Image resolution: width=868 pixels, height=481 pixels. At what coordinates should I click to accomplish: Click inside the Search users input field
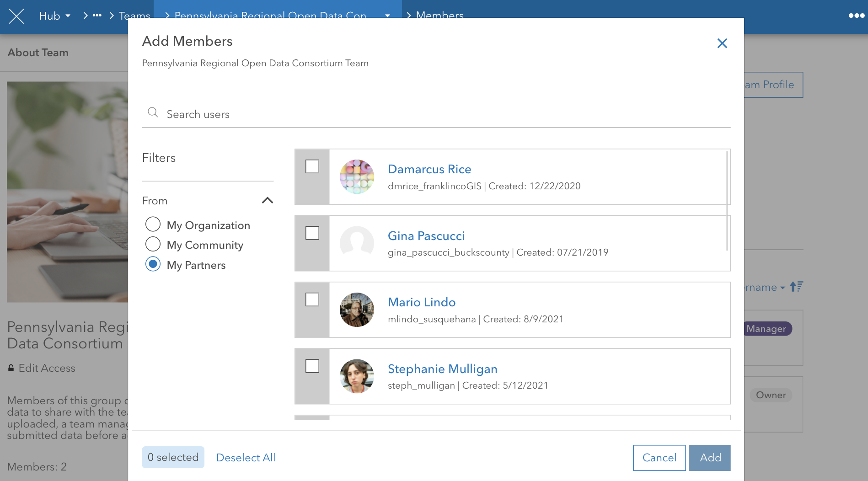click(x=320, y=114)
